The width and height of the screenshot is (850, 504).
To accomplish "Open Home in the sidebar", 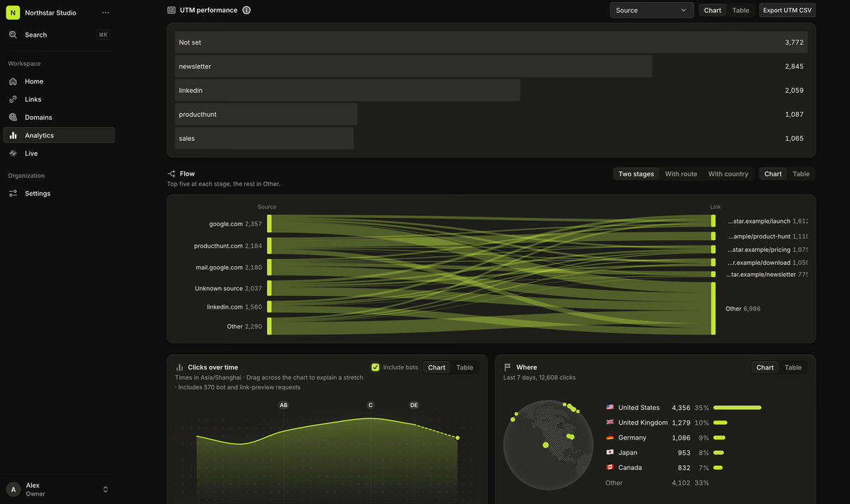I will tap(59, 81).
